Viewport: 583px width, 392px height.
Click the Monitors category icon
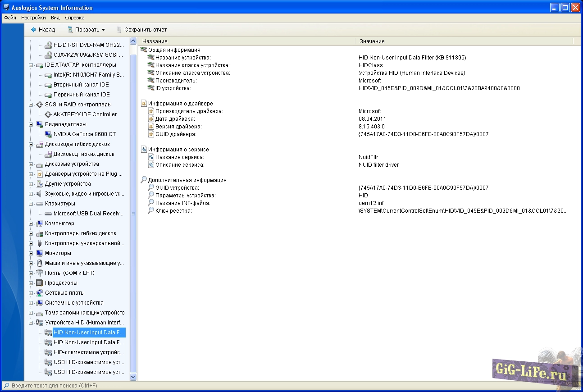(x=40, y=253)
